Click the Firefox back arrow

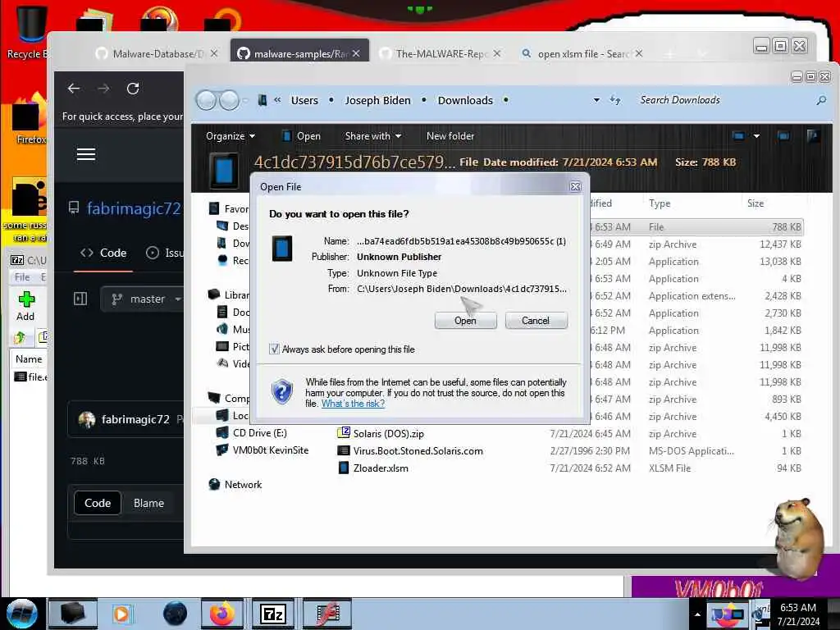[74, 89]
